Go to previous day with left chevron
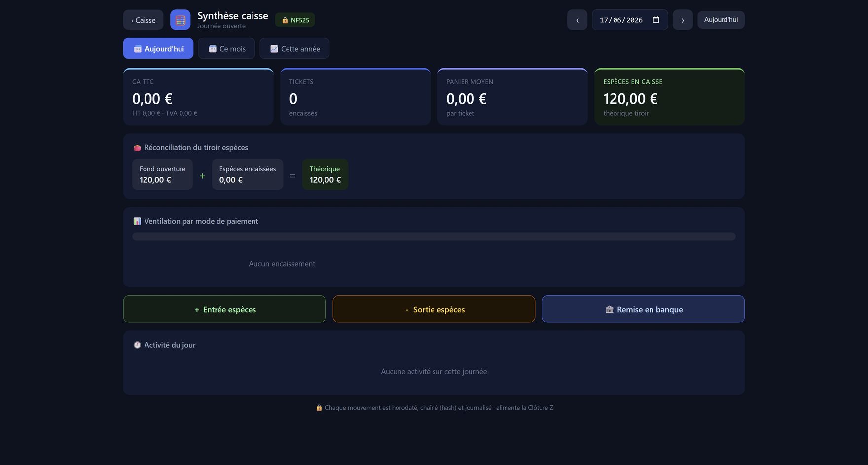The image size is (868, 465). tap(577, 20)
